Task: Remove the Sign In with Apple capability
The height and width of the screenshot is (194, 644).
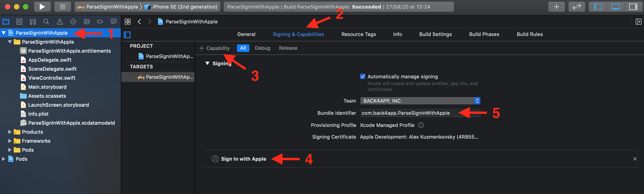Action: 635,159
